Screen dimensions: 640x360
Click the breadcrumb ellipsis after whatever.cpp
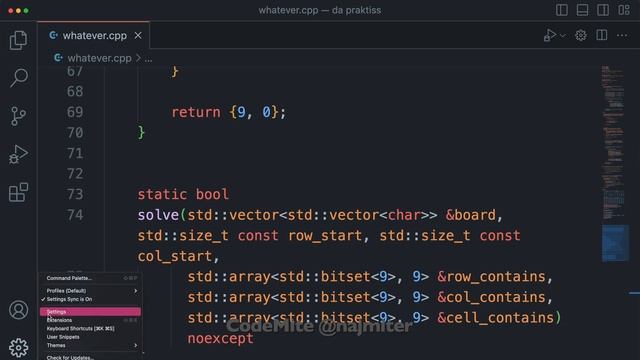click(148, 58)
